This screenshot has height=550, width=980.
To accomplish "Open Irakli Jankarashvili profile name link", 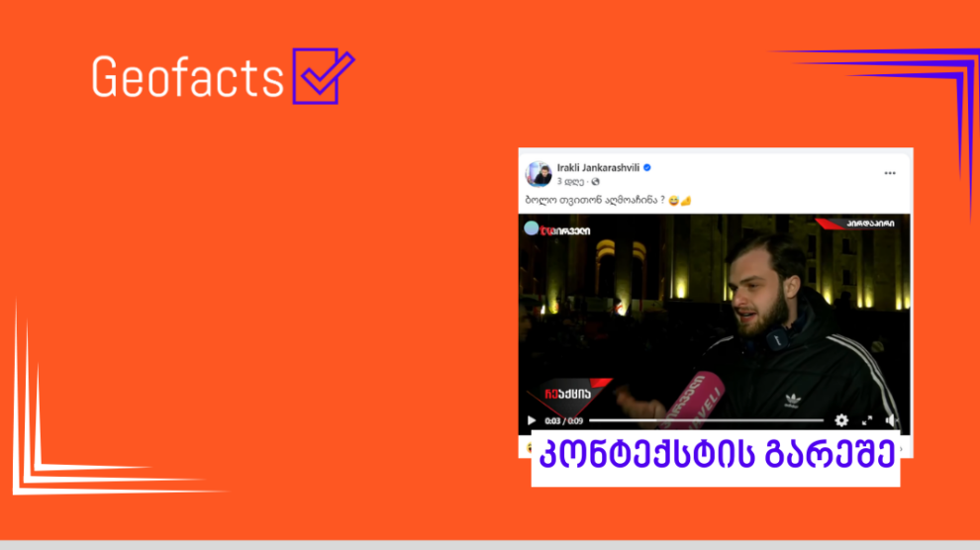I will coord(598,167).
